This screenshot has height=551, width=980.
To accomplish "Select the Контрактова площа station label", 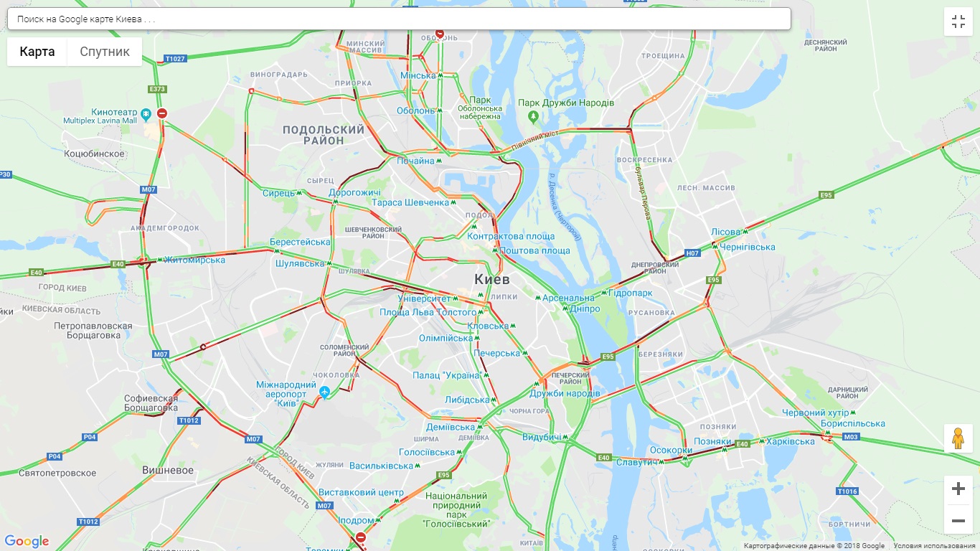I will click(x=511, y=236).
